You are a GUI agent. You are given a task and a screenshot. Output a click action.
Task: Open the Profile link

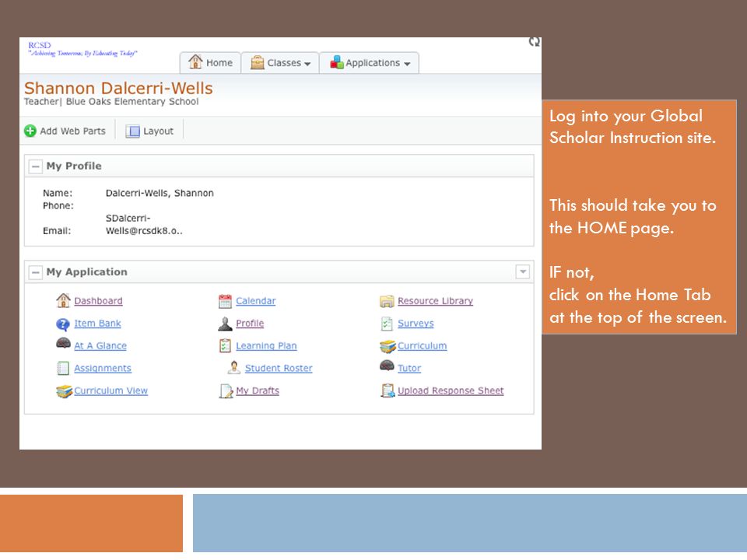point(250,324)
